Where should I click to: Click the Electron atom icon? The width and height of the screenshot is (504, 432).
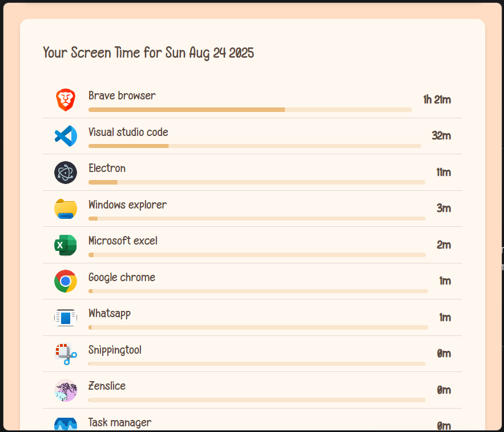click(x=65, y=172)
